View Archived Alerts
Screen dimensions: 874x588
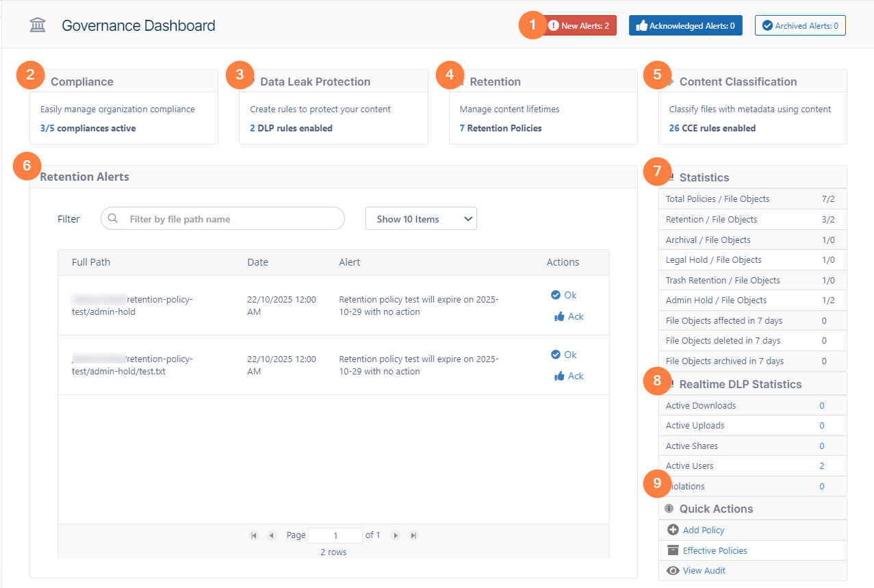pyautogui.click(x=800, y=26)
